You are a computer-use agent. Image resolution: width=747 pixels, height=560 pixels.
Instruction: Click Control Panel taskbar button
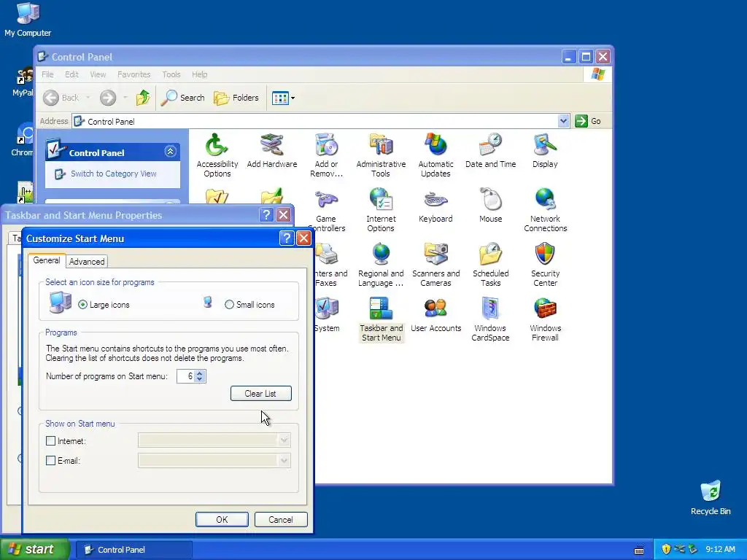click(134, 550)
